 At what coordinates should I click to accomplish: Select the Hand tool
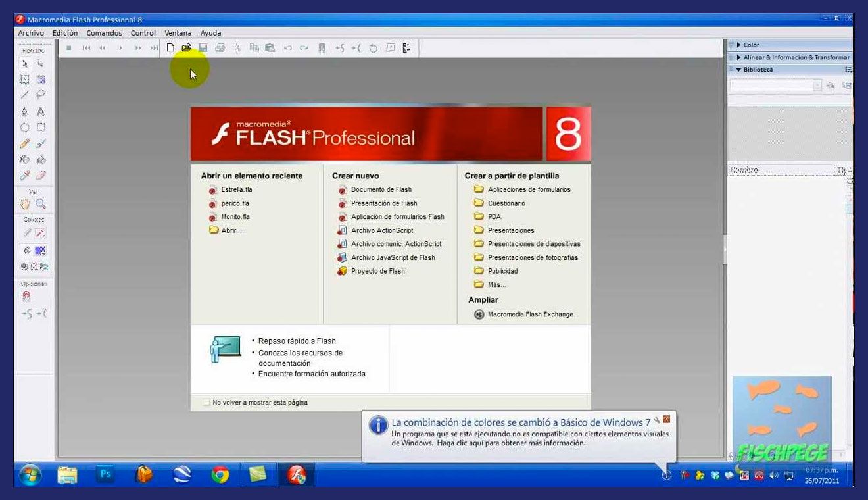[x=25, y=204]
